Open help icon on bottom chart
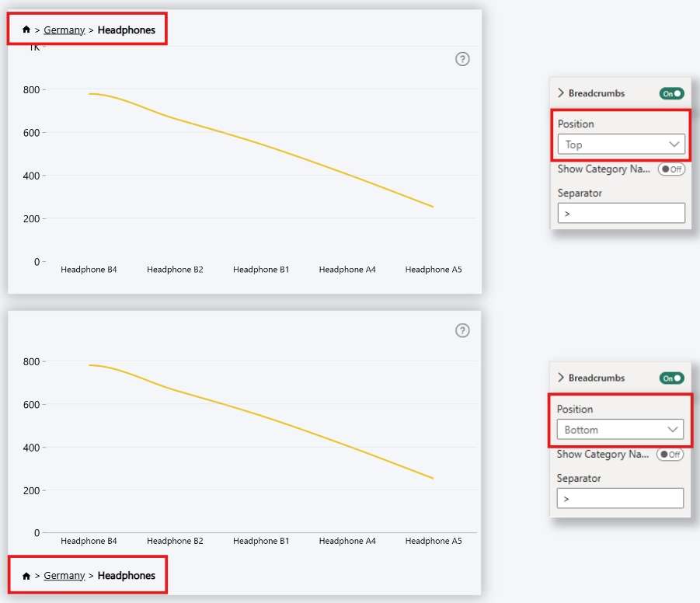The height and width of the screenshot is (603, 700). pos(462,330)
